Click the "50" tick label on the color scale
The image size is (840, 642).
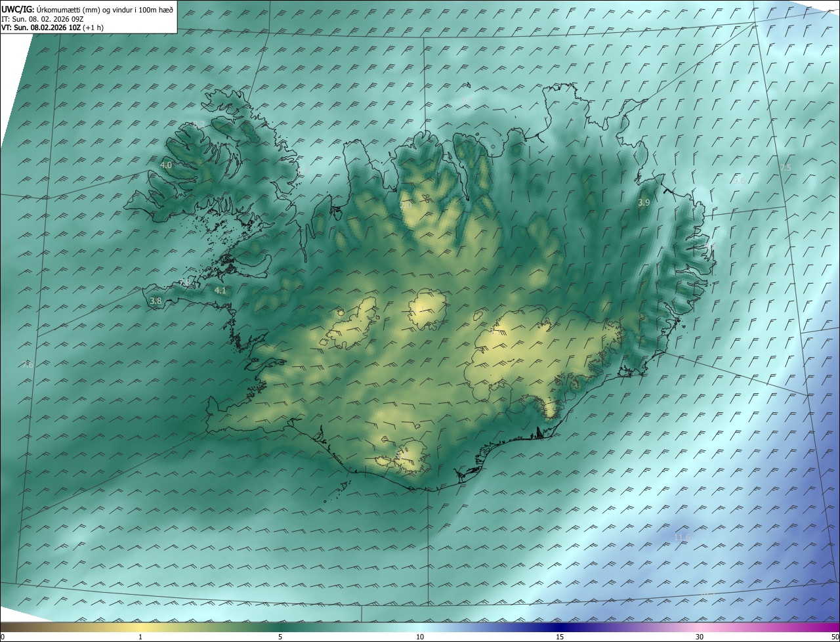click(x=835, y=637)
